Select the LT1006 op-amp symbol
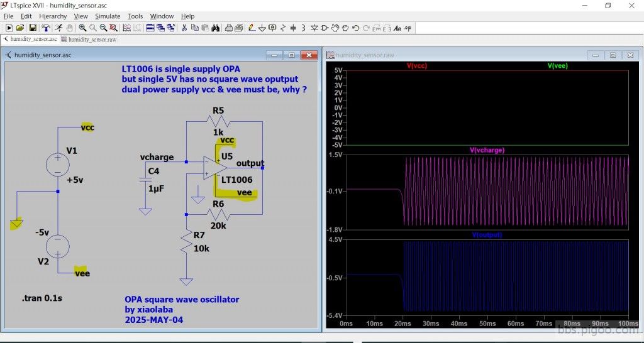Screen dimensions: 644x343 tap(215, 167)
